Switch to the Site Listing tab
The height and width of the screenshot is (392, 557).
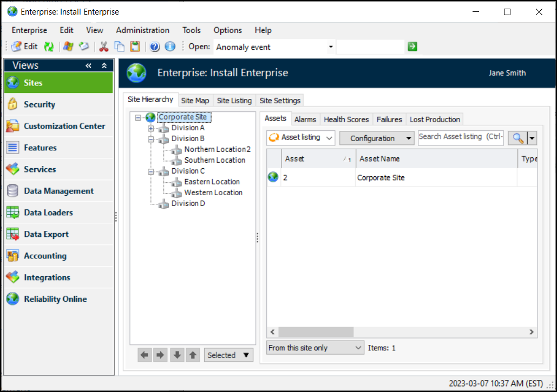tap(234, 101)
